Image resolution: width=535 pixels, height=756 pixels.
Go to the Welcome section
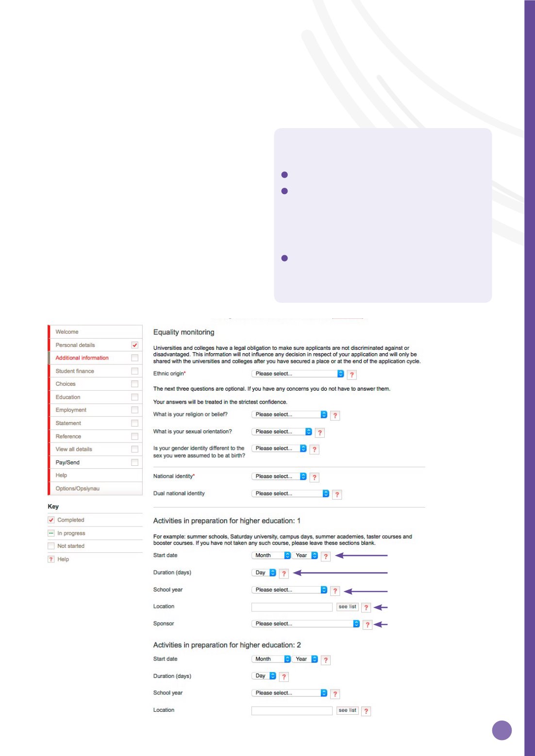click(x=95, y=332)
